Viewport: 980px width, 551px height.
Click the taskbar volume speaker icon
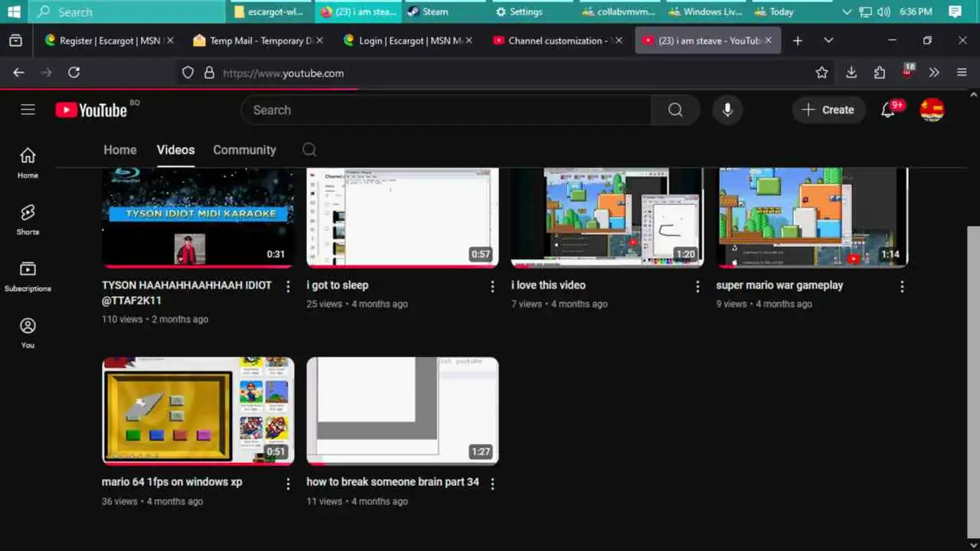tap(884, 11)
